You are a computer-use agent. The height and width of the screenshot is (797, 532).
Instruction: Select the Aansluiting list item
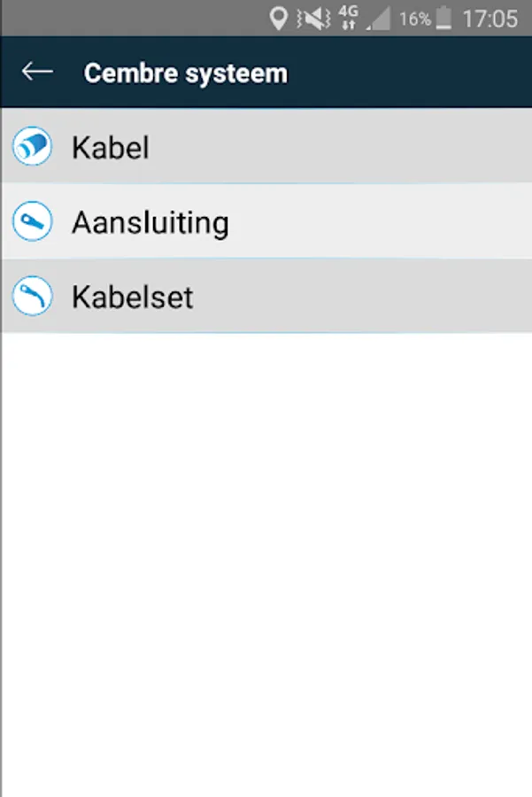tap(150, 222)
